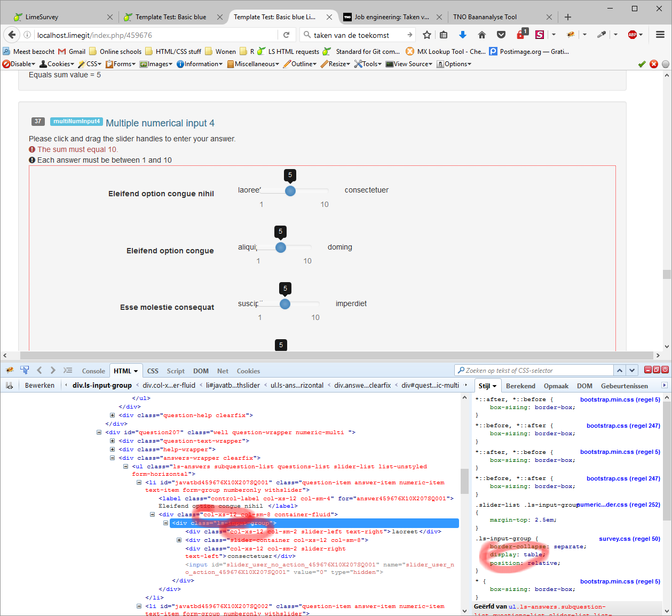Viewport: 672px width, 616px height.
Task: Click the slider handle for Esse molestie consequat
Action: click(285, 304)
